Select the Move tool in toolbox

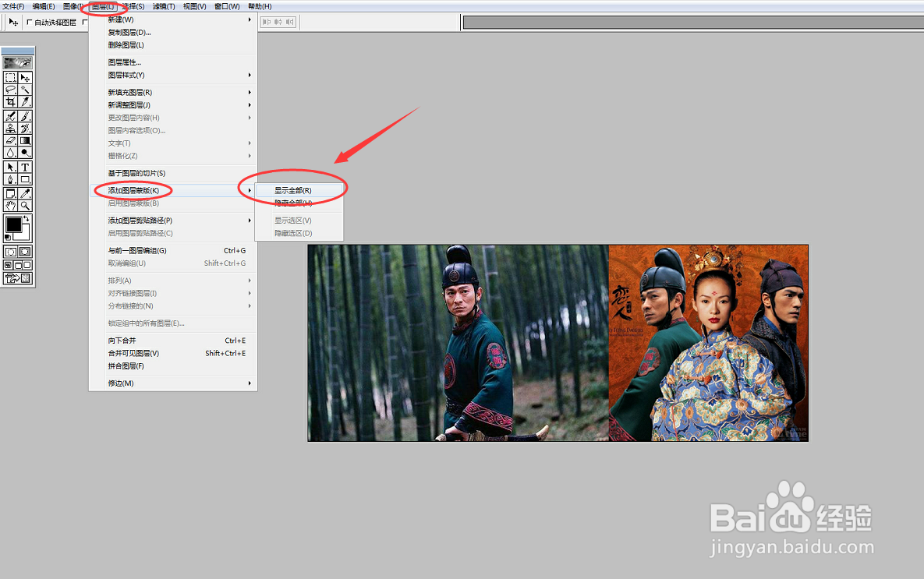click(25, 78)
